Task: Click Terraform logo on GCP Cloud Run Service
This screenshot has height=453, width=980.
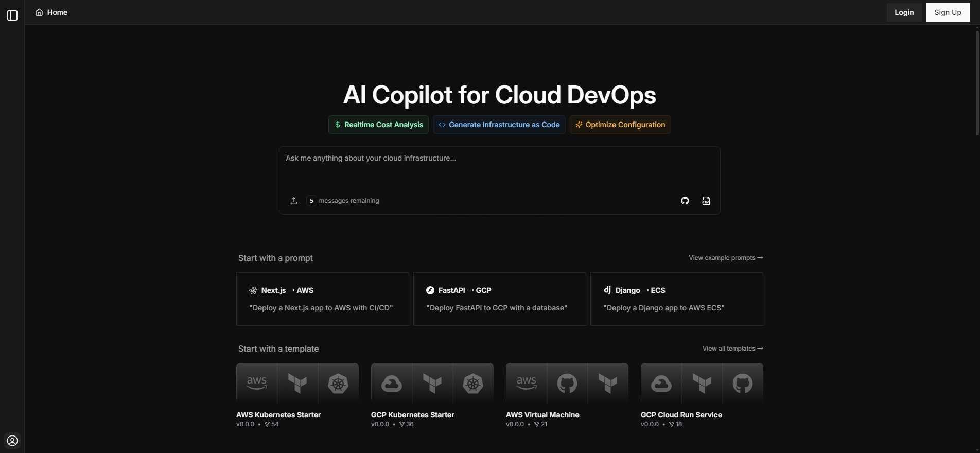Action: 702,384
